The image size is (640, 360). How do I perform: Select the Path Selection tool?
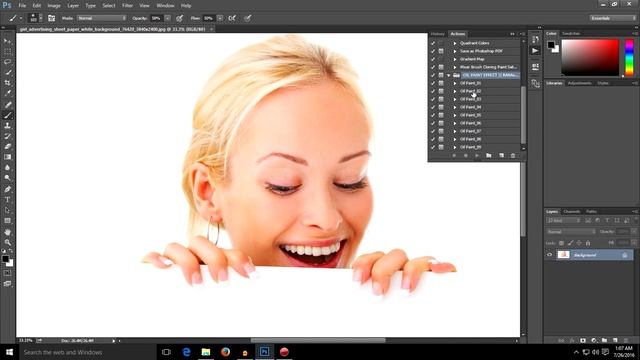pyautogui.click(x=7, y=211)
